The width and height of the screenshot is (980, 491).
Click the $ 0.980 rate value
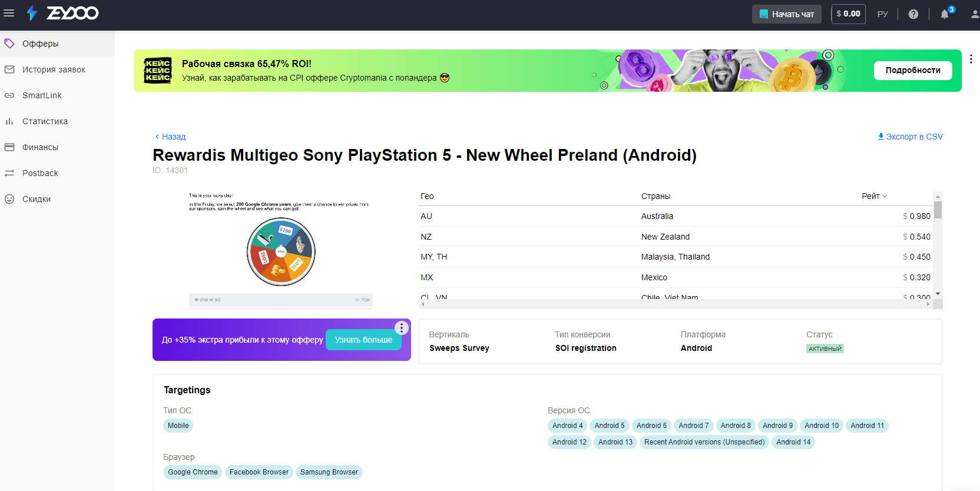click(x=916, y=216)
